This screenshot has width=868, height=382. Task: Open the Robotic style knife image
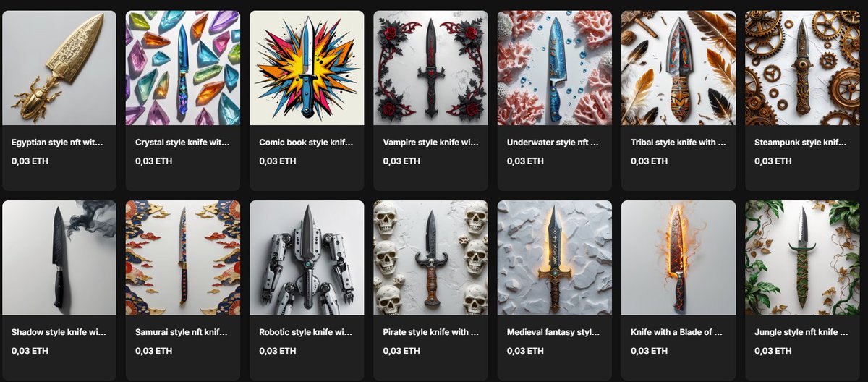click(x=307, y=258)
